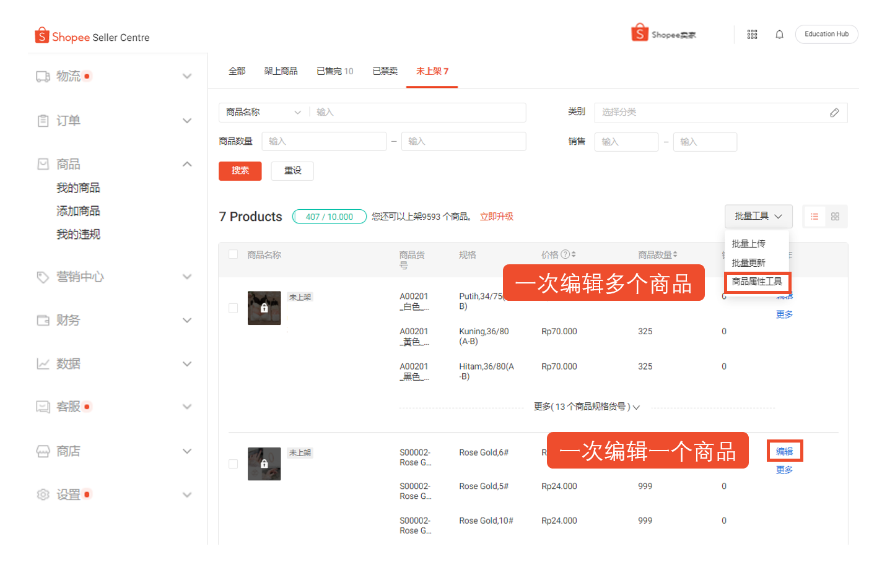
Task: Click the 立即升级 link
Action: click(496, 217)
